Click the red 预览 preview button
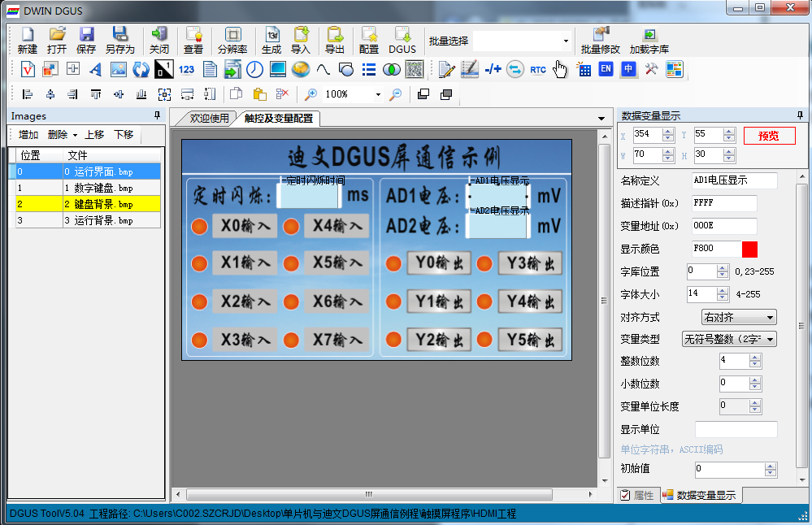This screenshot has height=525, width=812. point(769,137)
